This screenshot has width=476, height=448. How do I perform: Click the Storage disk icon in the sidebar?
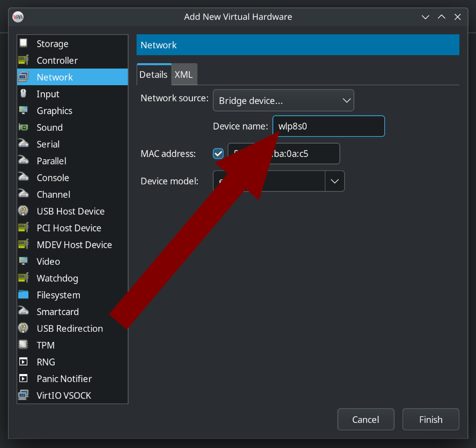(24, 43)
